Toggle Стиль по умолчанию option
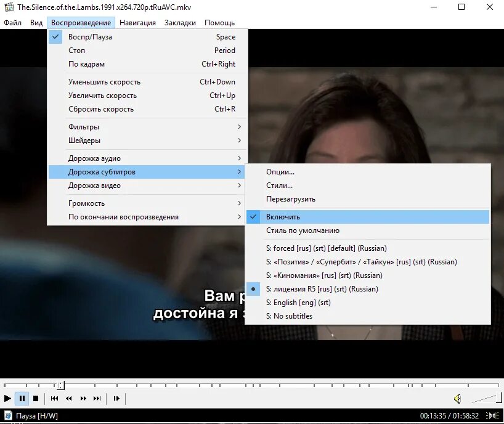 [368, 230]
